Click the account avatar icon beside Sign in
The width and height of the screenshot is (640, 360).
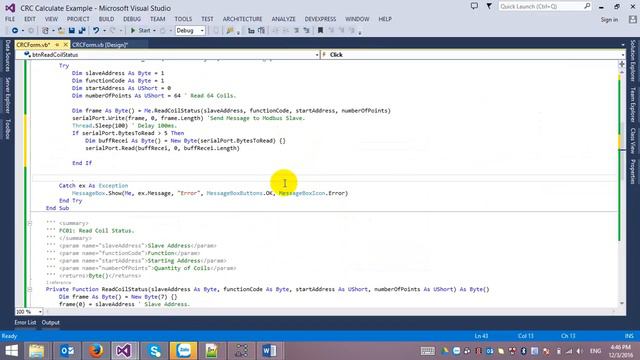(x=633, y=19)
